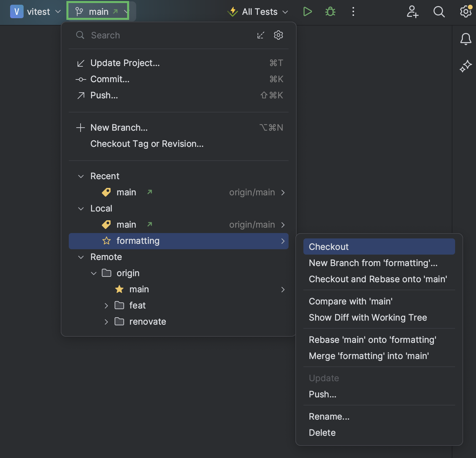Unfavorite the remote 'main' branch star
The height and width of the screenshot is (458, 476).
click(x=119, y=289)
